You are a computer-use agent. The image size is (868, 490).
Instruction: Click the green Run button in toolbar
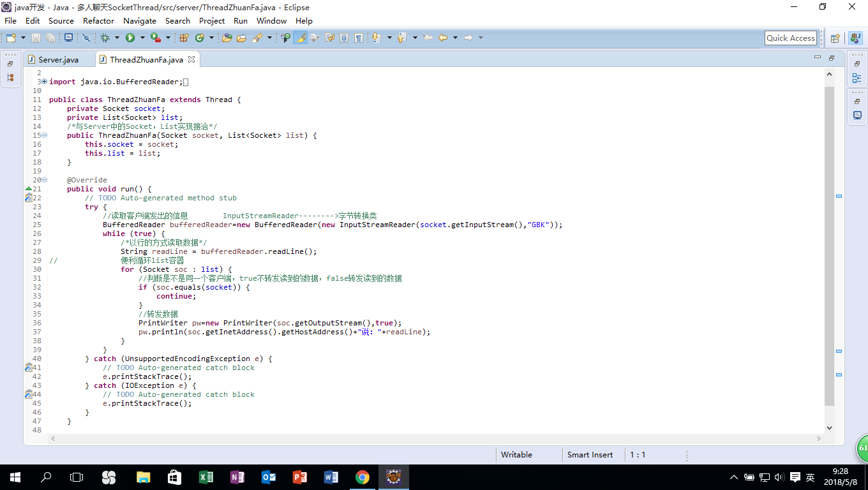coord(130,38)
